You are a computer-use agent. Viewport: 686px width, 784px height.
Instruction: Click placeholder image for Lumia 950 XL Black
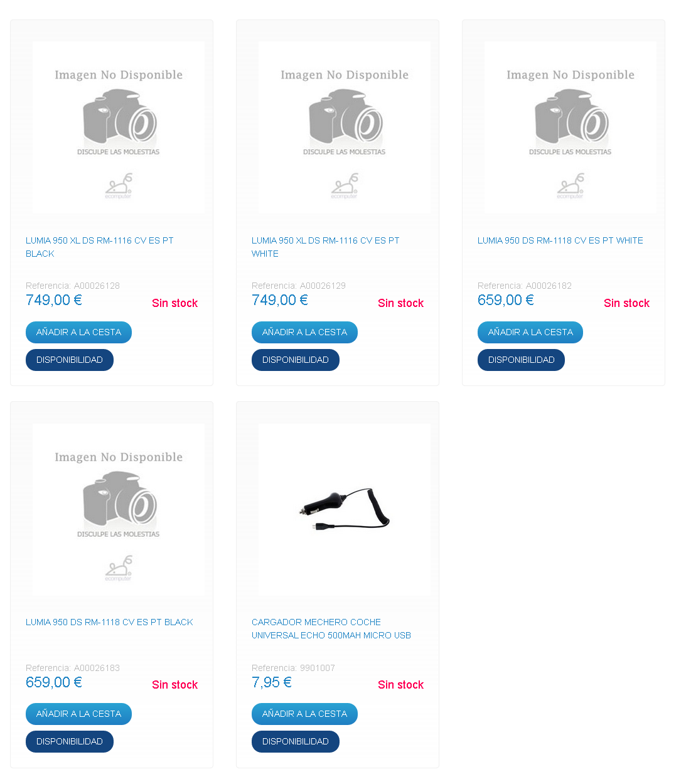(x=118, y=127)
